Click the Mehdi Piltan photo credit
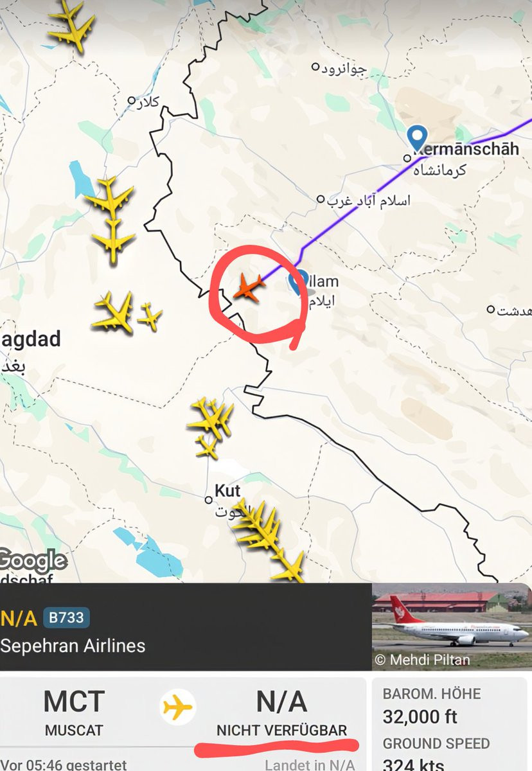This screenshot has width=532, height=771. click(422, 660)
